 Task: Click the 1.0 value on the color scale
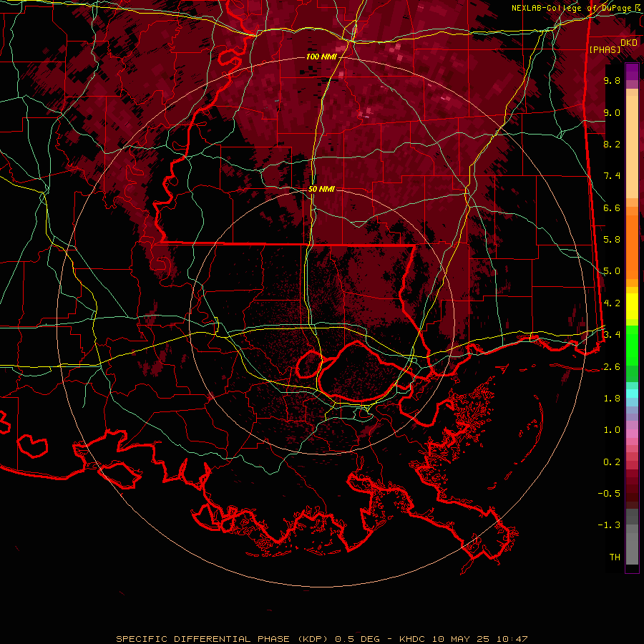point(612,430)
